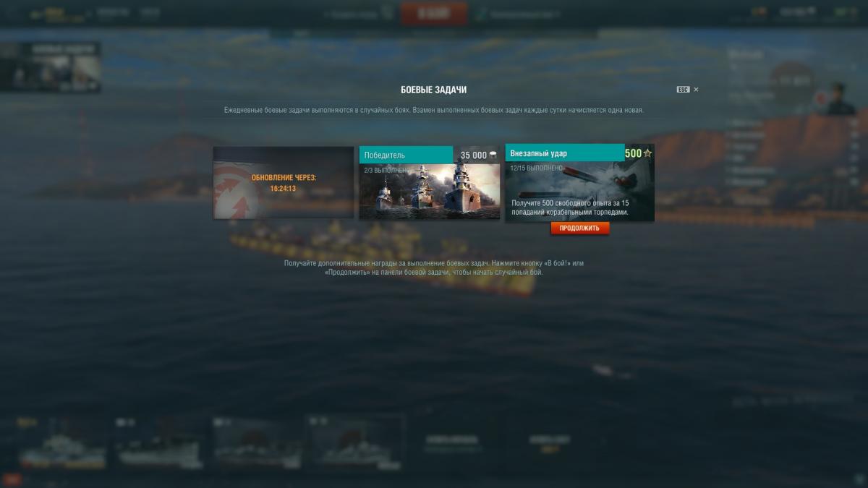Image resolution: width=868 pixels, height=488 pixels.
Task: Close the Боевые задачи dialog with X
Action: click(696, 90)
